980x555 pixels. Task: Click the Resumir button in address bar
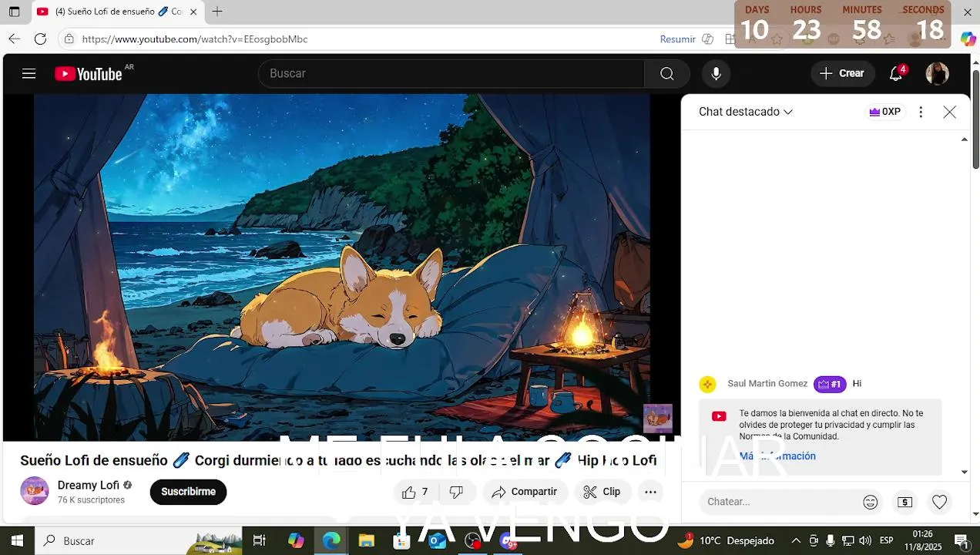[678, 39]
